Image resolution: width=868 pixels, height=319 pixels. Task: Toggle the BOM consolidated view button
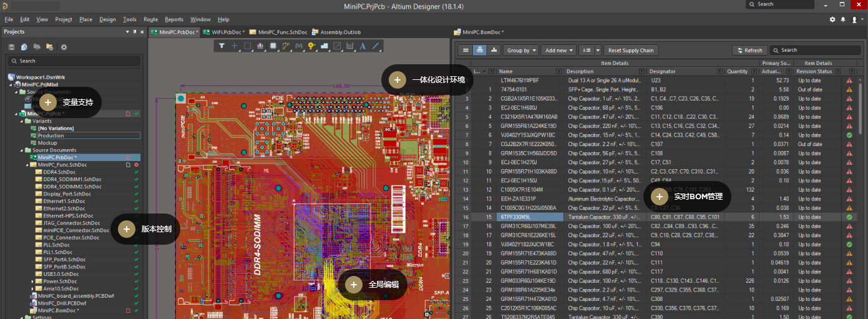pos(480,50)
